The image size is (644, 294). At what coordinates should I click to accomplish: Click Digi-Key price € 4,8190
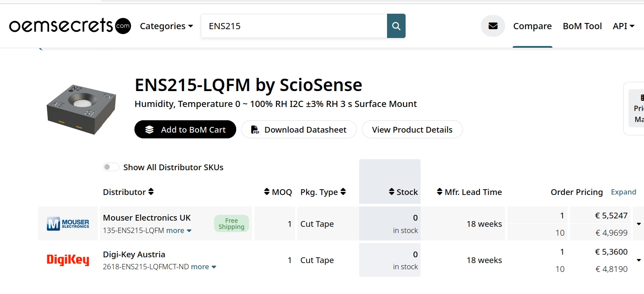tap(611, 269)
